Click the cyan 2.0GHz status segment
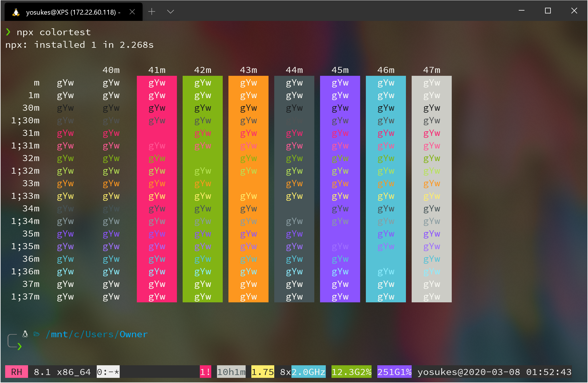The image size is (588, 383). click(308, 372)
